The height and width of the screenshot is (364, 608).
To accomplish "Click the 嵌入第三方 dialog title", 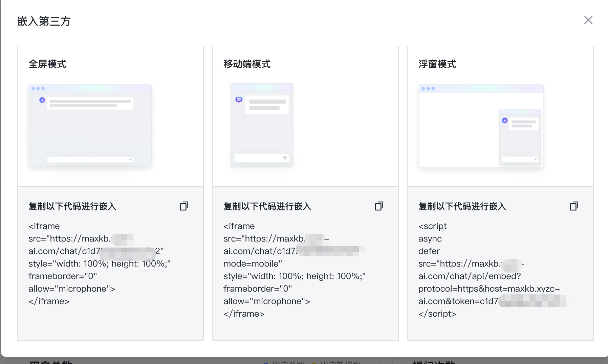I will point(44,21).
